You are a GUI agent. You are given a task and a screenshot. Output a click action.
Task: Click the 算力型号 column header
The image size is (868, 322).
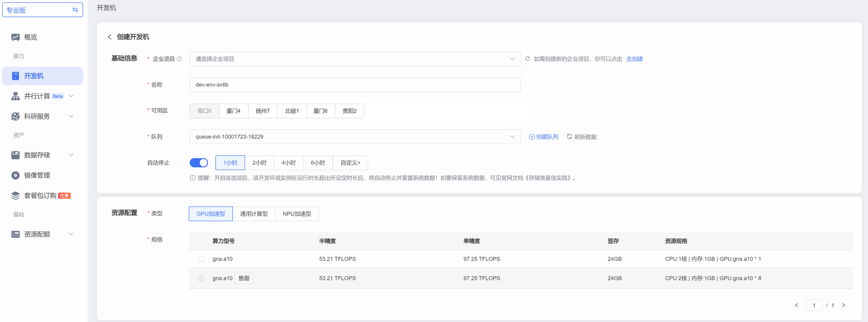(x=223, y=241)
